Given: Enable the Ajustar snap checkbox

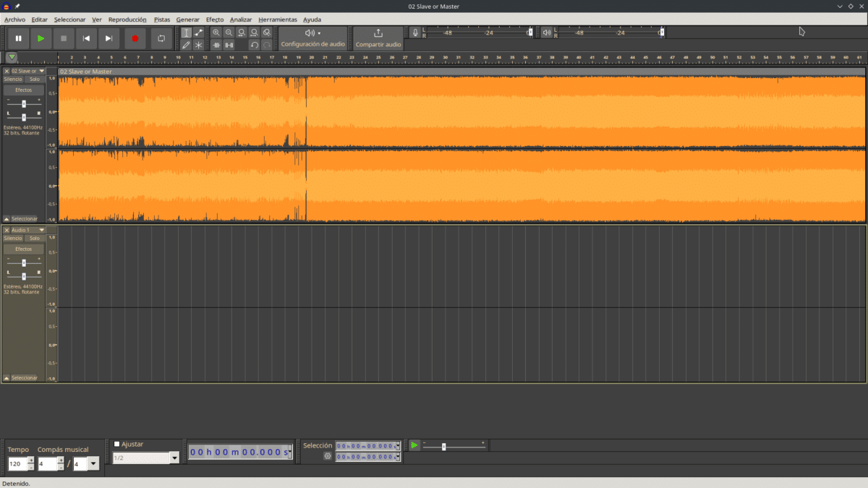Looking at the screenshot, I should tap(117, 444).
